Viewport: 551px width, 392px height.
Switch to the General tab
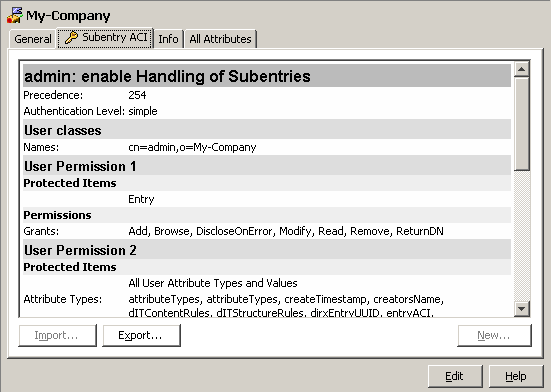tap(33, 39)
